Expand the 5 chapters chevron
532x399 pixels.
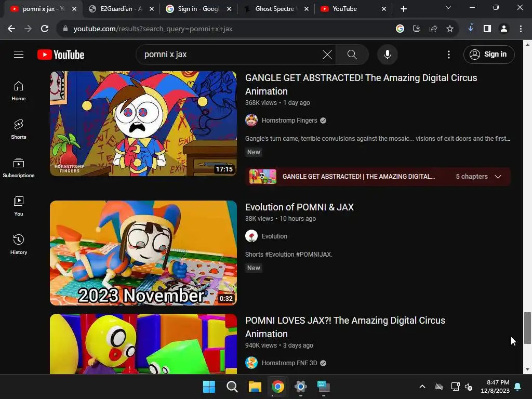pyautogui.click(x=498, y=177)
